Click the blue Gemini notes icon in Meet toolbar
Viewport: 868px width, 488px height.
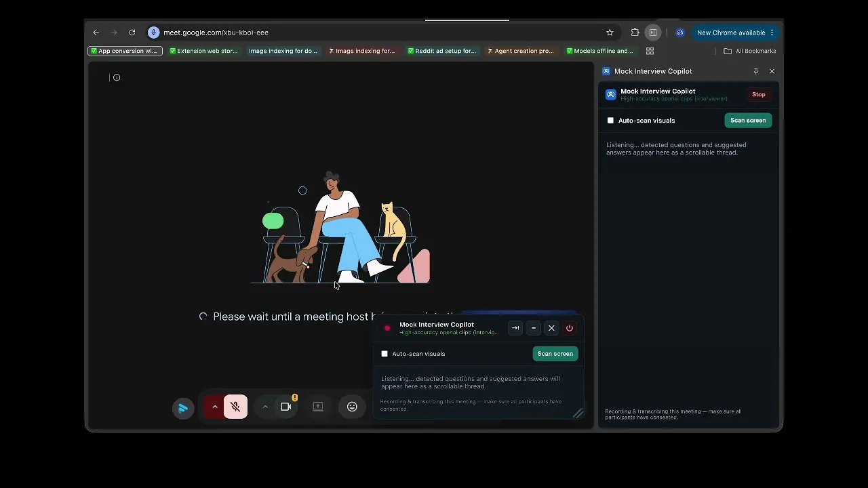pyautogui.click(x=183, y=407)
